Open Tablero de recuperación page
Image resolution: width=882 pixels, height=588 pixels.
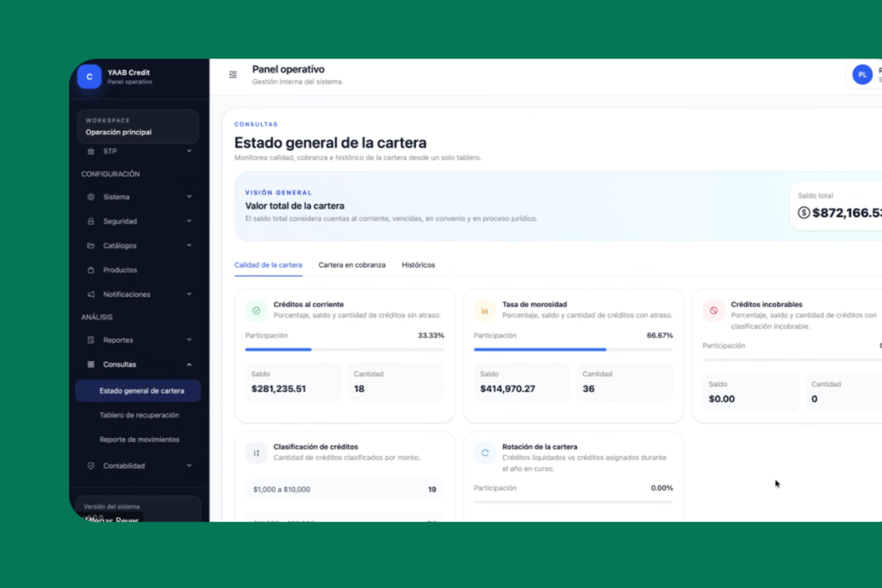coord(139,415)
